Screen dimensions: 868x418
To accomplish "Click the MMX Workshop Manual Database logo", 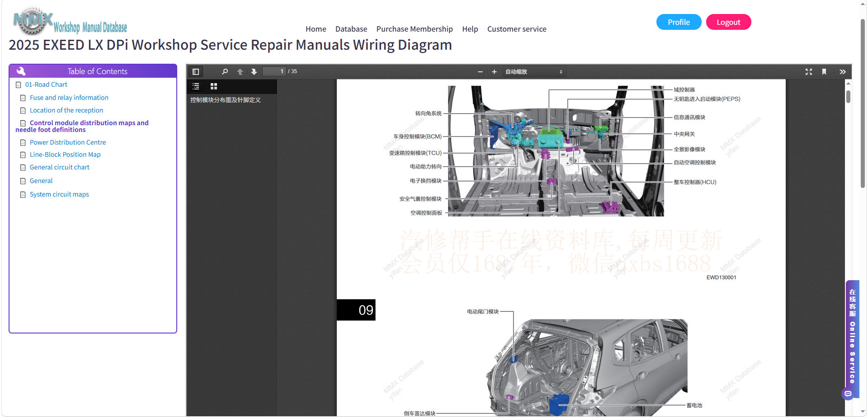I will click(70, 21).
